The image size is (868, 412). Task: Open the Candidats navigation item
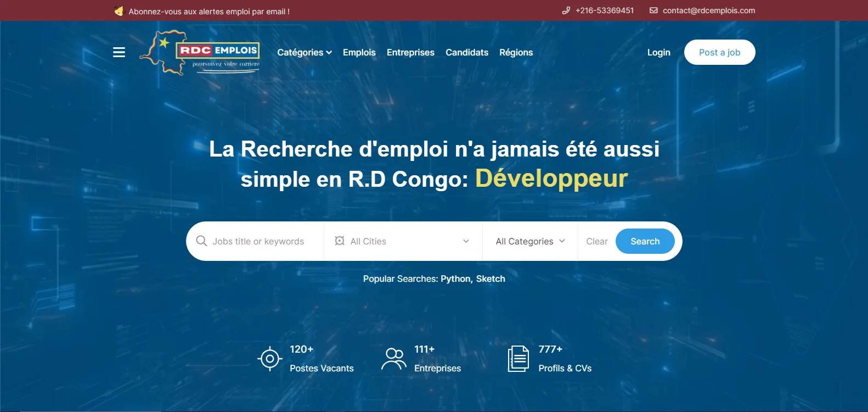pos(467,52)
